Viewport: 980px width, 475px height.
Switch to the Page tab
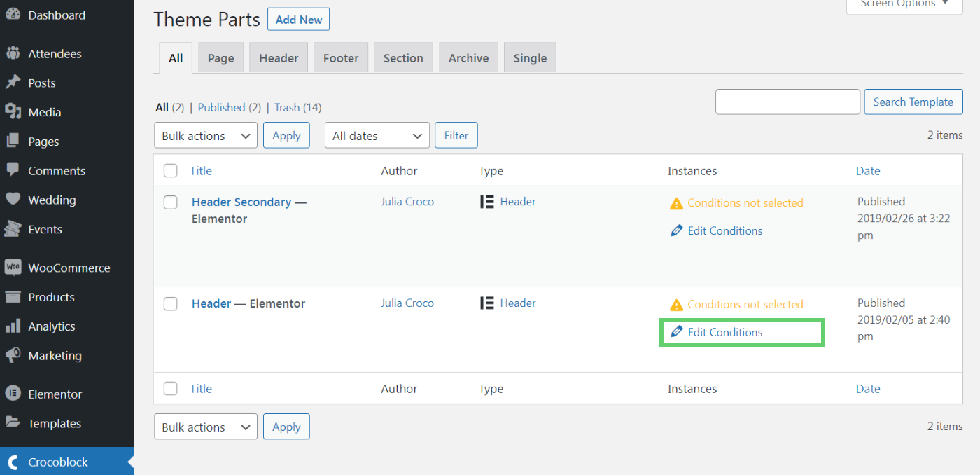click(221, 58)
